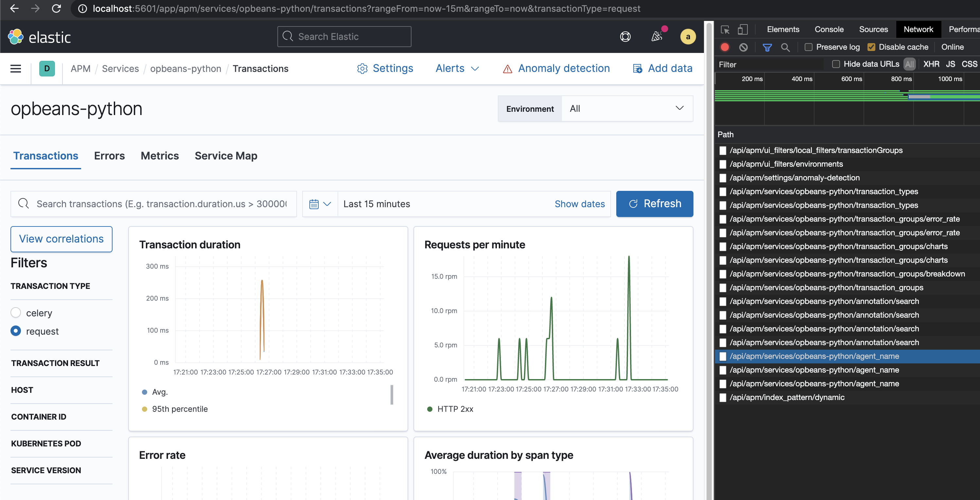This screenshot has height=500, width=980.
Task: Open the date quick menu calendar dropdown
Action: coord(320,204)
